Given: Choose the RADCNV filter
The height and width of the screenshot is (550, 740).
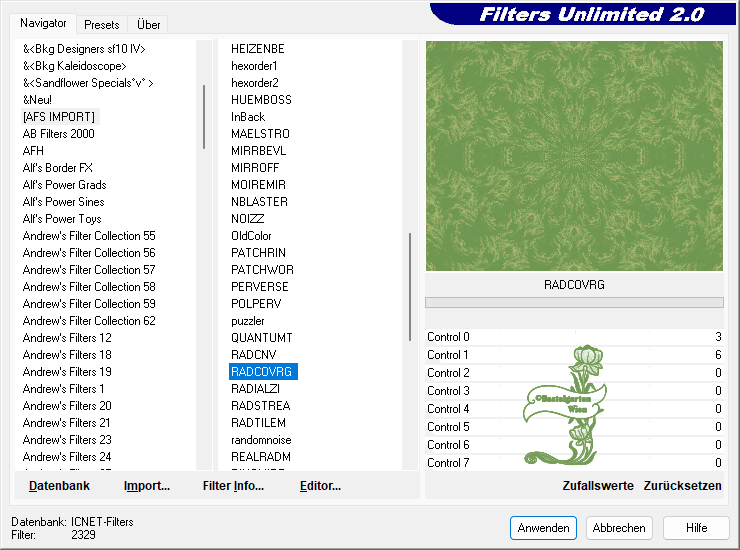Looking at the screenshot, I should [x=254, y=355].
